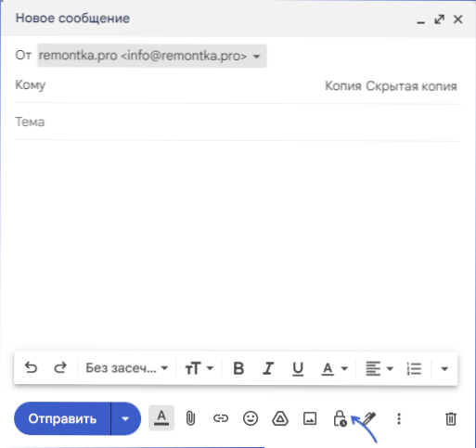Attach files with the paperclip icon

pos(190,418)
